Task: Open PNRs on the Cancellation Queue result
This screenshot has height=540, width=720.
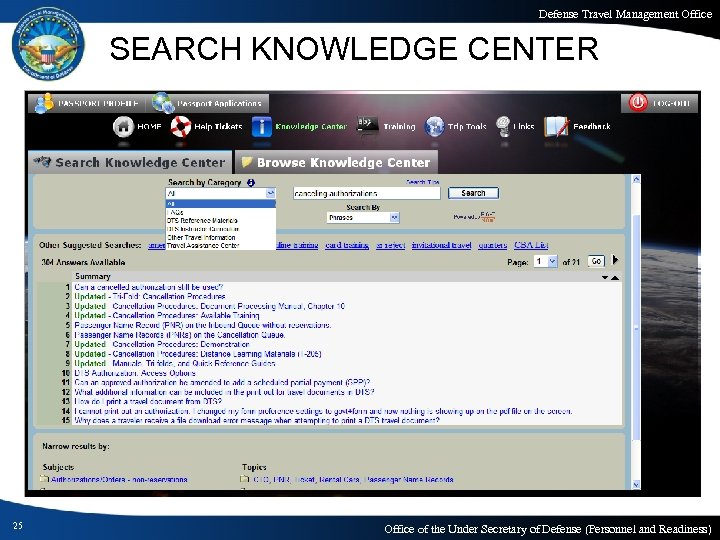Action: [x=180, y=335]
